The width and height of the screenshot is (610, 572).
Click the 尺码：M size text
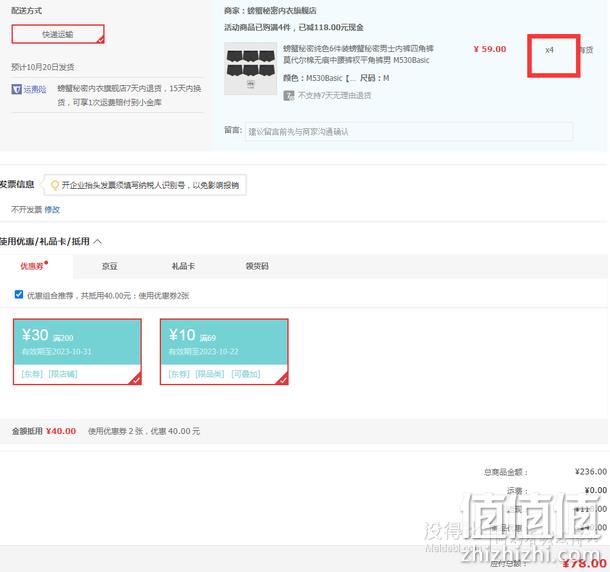tap(374, 78)
